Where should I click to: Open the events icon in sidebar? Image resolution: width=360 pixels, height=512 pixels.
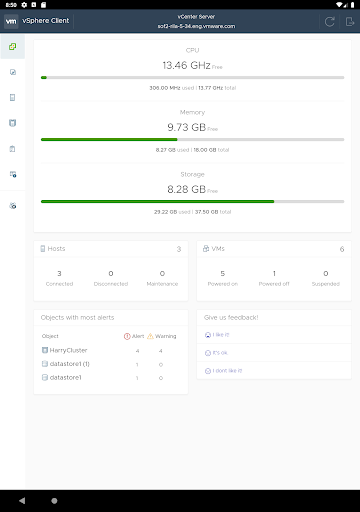point(13,174)
